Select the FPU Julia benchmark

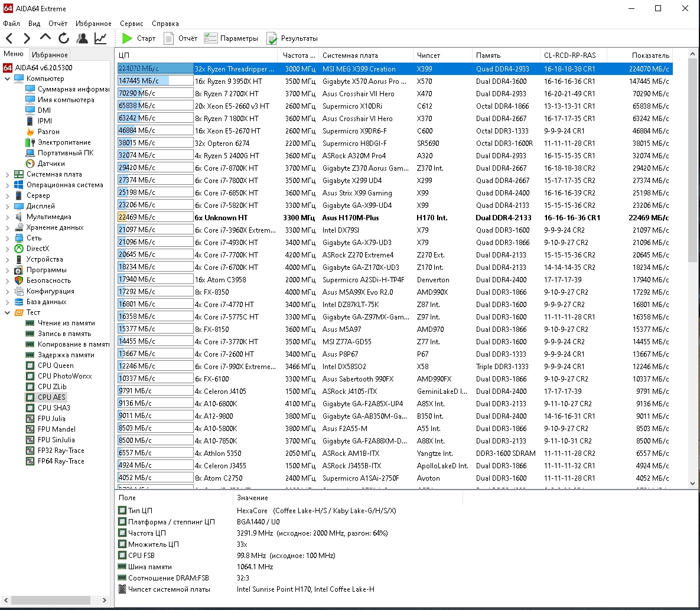pyautogui.click(x=51, y=419)
